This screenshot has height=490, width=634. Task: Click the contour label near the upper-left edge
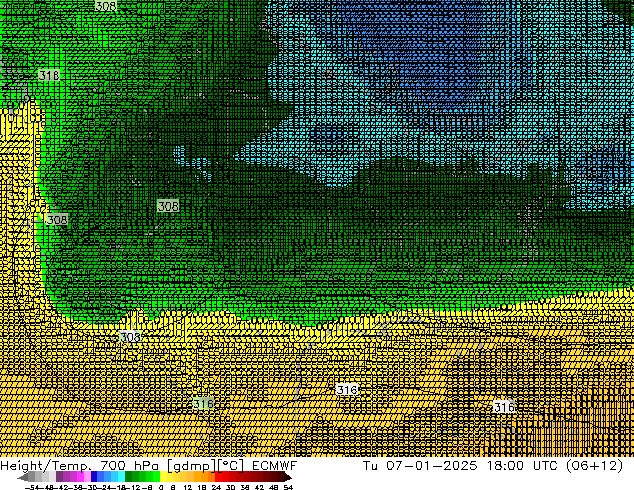pyautogui.click(x=49, y=75)
